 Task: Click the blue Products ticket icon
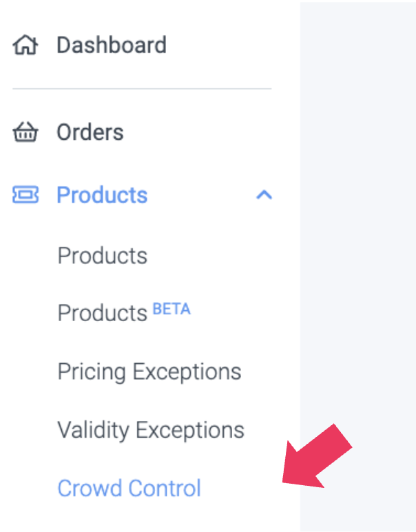coord(25,195)
